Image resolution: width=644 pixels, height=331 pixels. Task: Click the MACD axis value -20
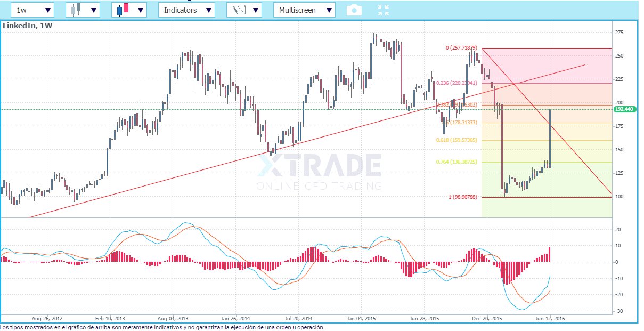pyautogui.click(x=618, y=295)
